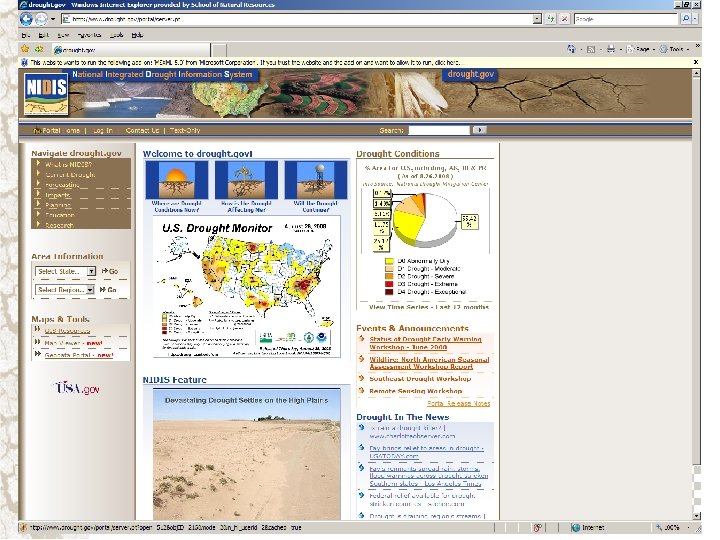The height and width of the screenshot is (540, 720).
Task: Open the View menu
Action: [x=63, y=35]
